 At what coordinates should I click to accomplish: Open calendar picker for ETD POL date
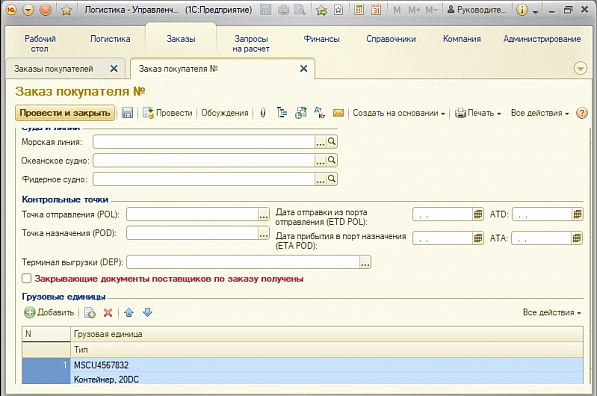tap(478, 214)
